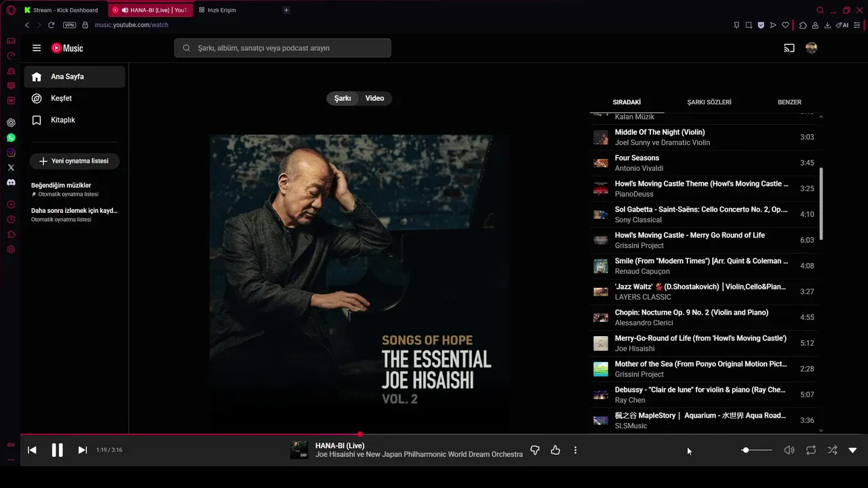Play Chopin: Nocturne Op. 9 No. 2 from queue
This screenshot has height=488, width=868.
coord(705,317)
